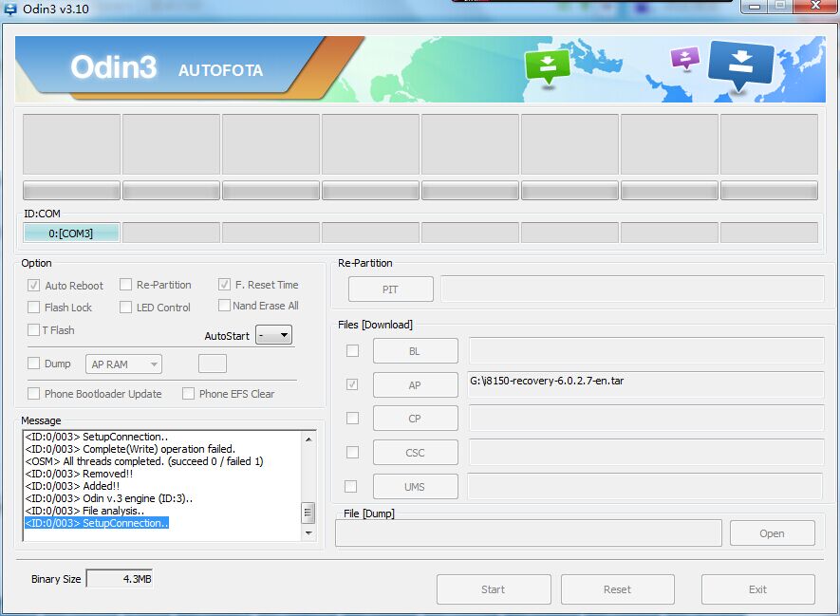Click the large blue download icon in banner
Viewport: 840px width, 616px height.
point(741,65)
